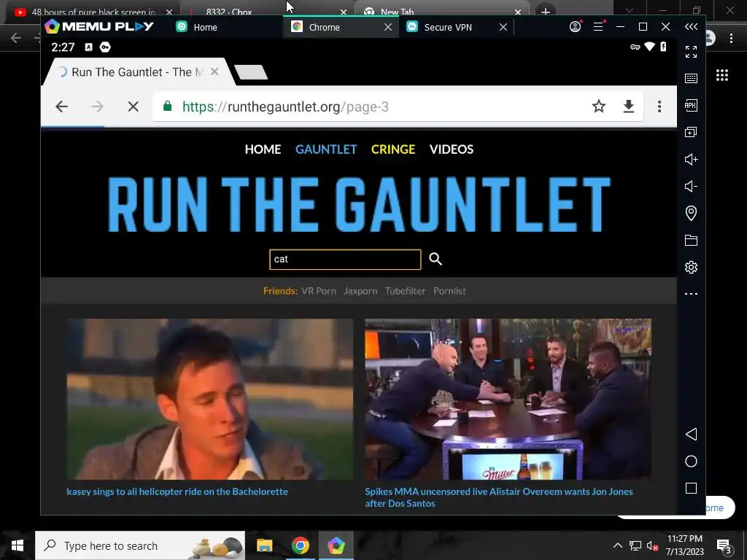Stop page loading with the X button
Image resolution: width=747 pixels, height=560 pixels.
click(x=133, y=106)
